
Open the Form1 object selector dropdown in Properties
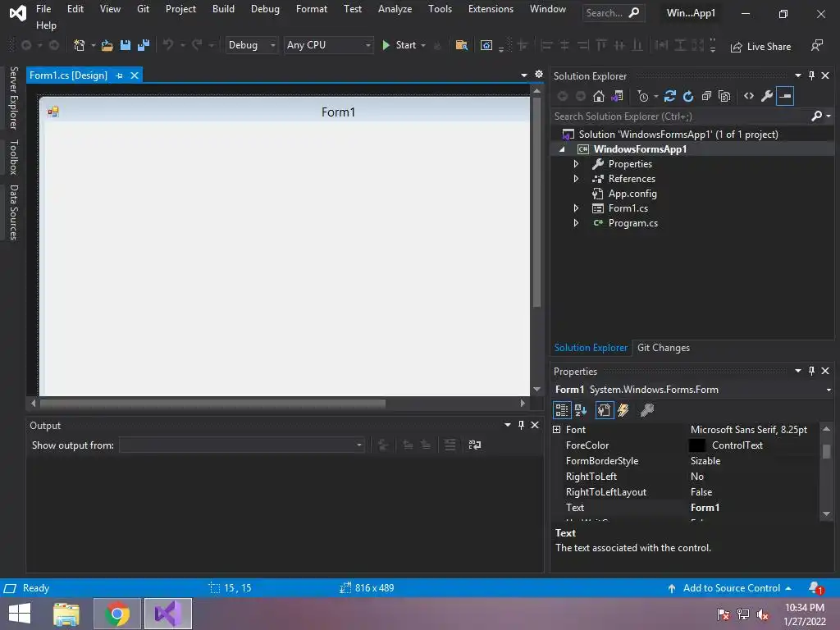pos(829,390)
